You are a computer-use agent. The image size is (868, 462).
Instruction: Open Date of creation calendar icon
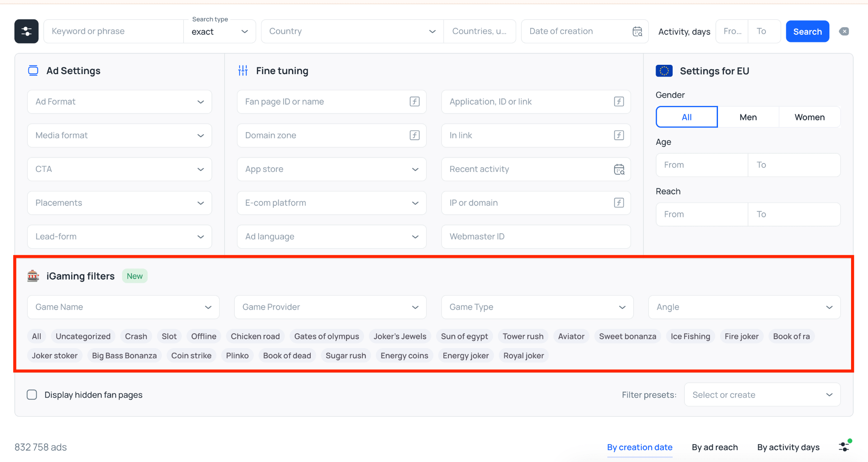click(x=637, y=31)
